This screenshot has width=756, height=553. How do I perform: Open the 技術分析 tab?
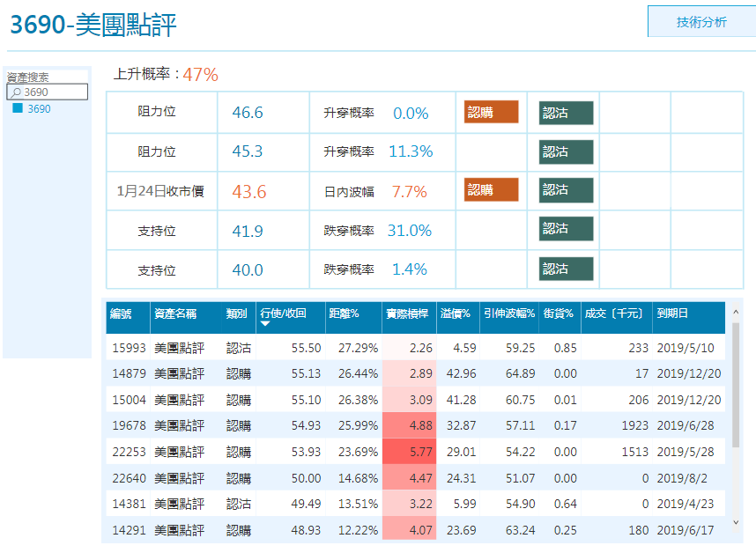701,22
